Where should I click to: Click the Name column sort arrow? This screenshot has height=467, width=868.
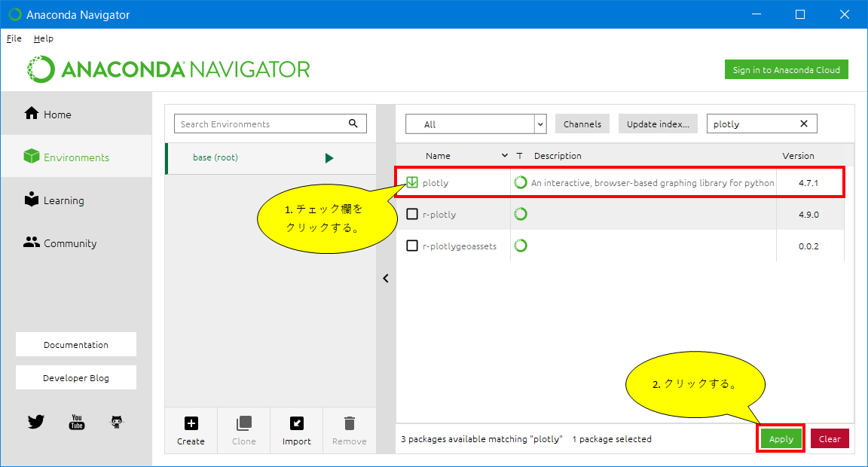click(504, 155)
